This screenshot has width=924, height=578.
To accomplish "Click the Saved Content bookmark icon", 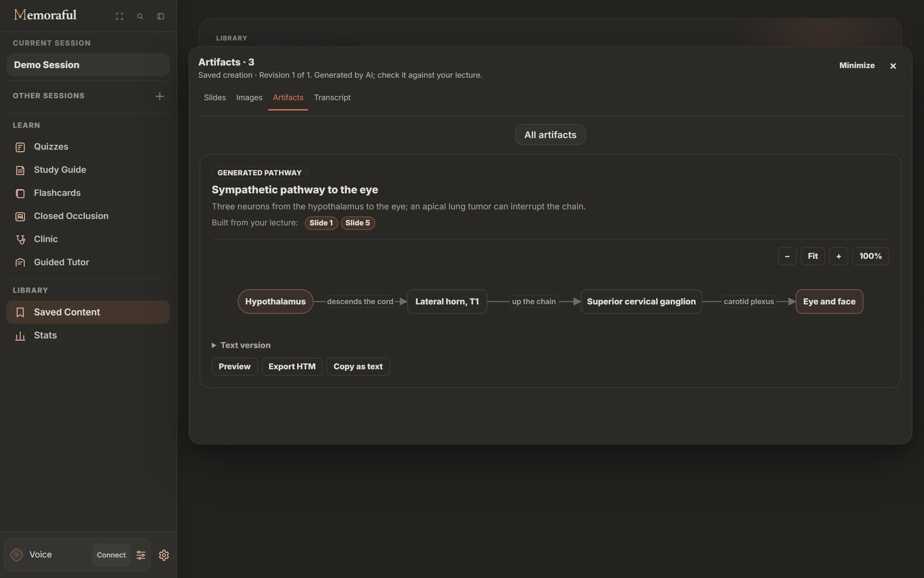I will [x=20, y=313].
